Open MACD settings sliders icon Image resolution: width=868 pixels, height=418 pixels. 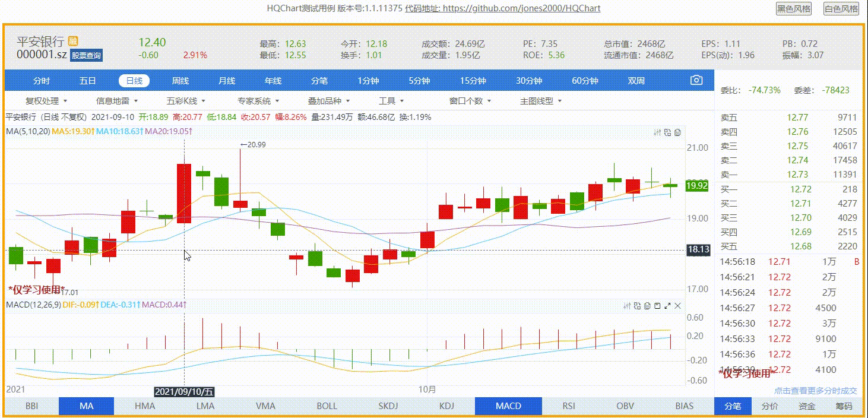click(x=628, y=306)
